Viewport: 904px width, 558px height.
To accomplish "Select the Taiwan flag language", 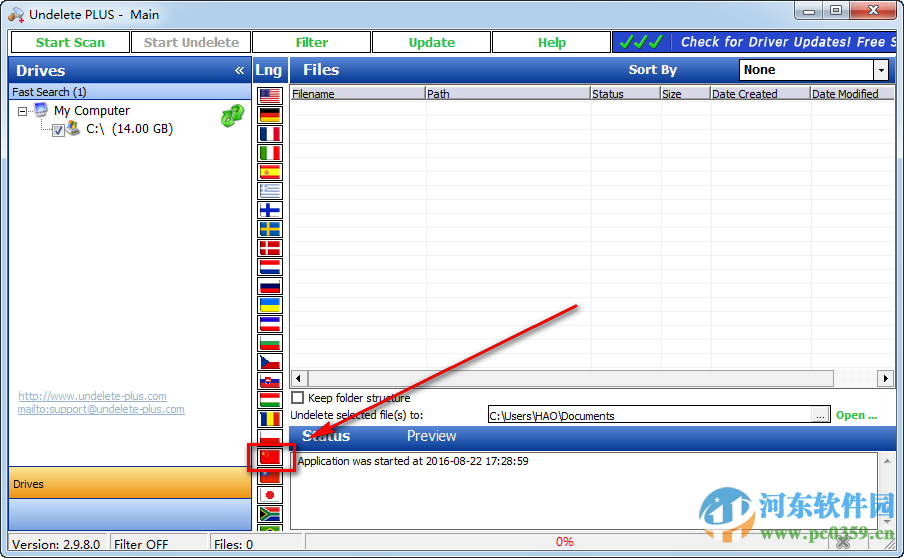I will click(270, 477).
